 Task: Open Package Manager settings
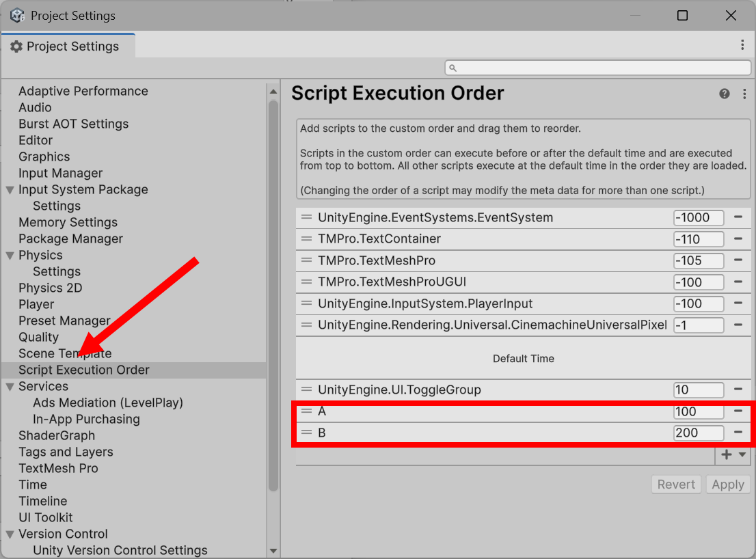point(70,238)
